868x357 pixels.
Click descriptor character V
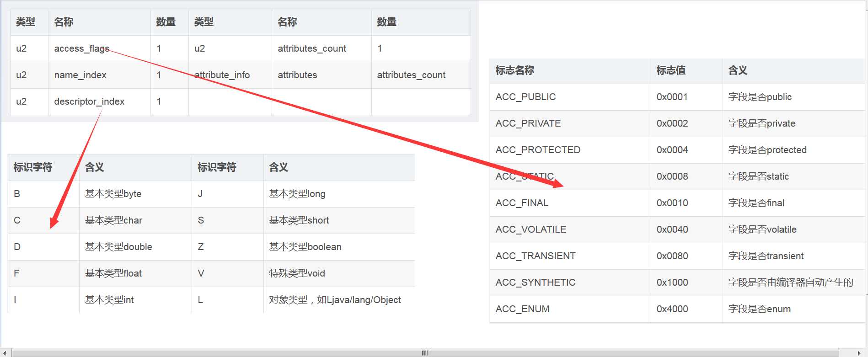pos(201,273)
